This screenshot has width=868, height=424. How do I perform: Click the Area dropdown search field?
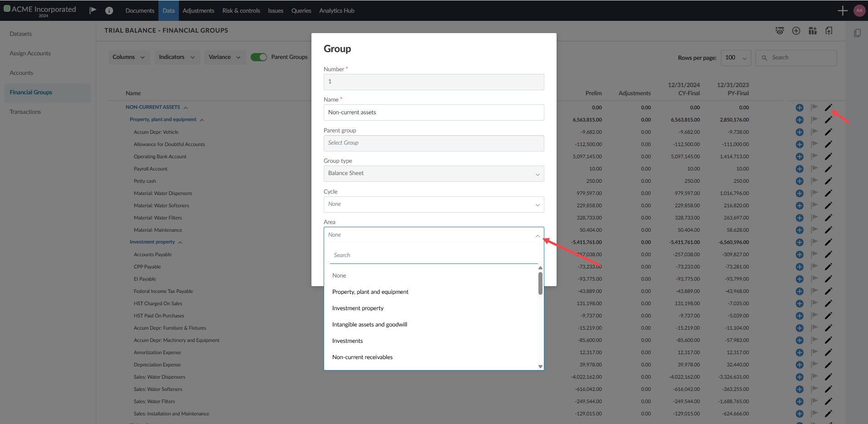pos(434,255)
